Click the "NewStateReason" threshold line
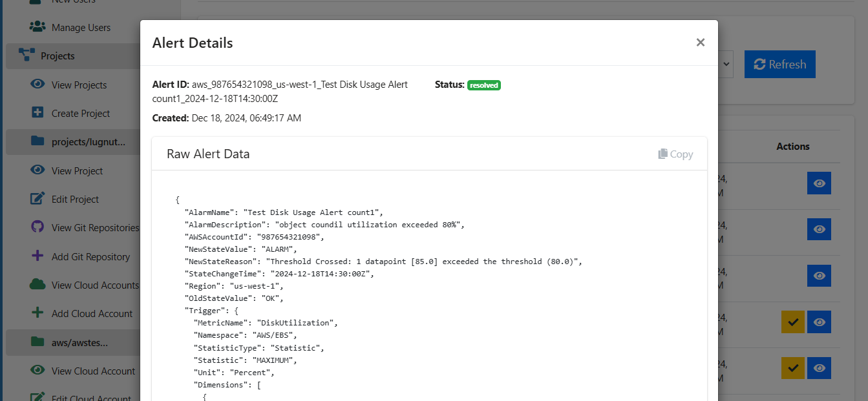The width and height of the screenshot is (868, 401). pyautogui.click(x=384, y=262)
